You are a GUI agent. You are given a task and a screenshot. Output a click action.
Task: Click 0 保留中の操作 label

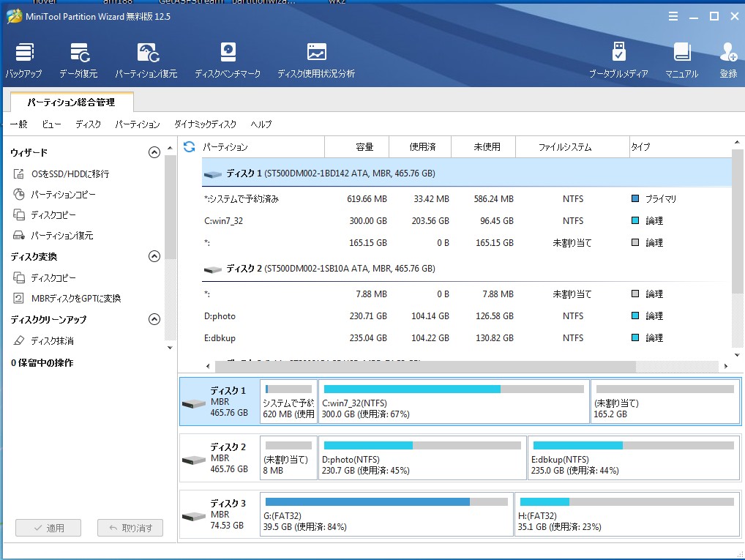pyautogui.click(x=42, y=363)
